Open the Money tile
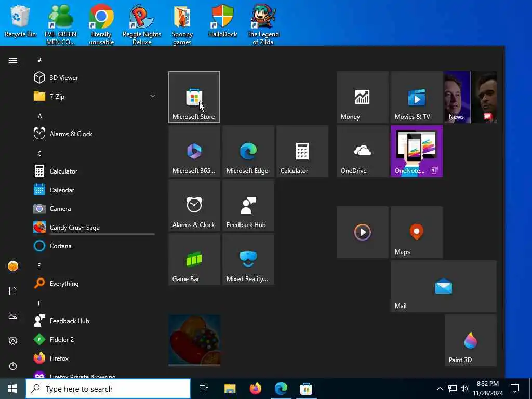 [362, 97]
